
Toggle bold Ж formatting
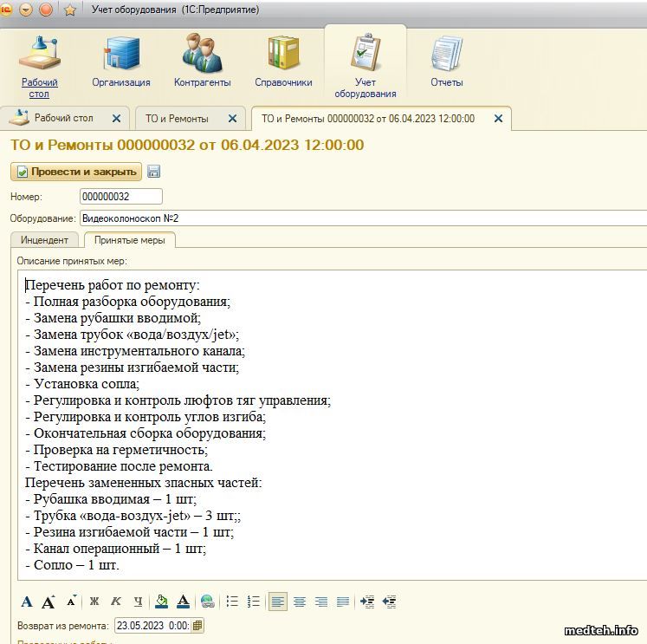94,602
